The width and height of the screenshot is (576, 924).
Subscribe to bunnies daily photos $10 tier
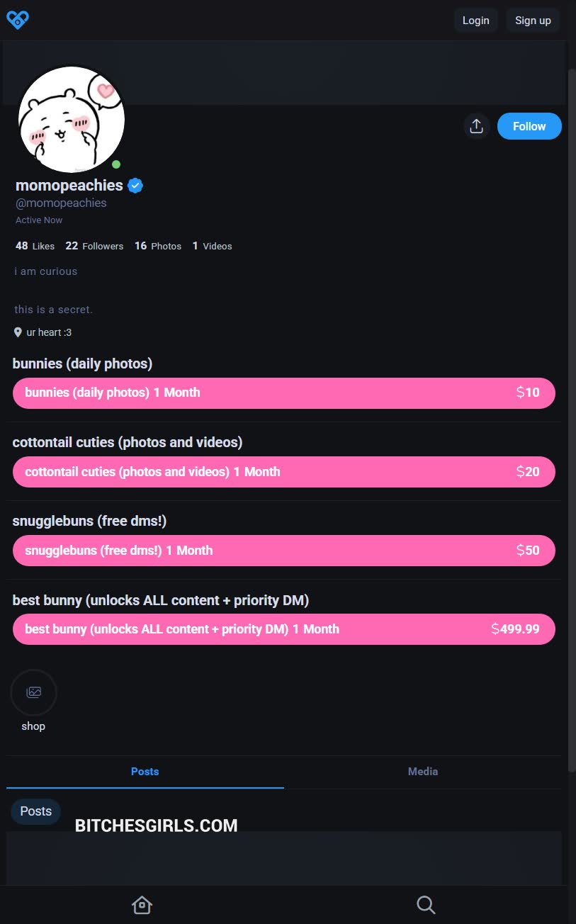coord(283,393)
